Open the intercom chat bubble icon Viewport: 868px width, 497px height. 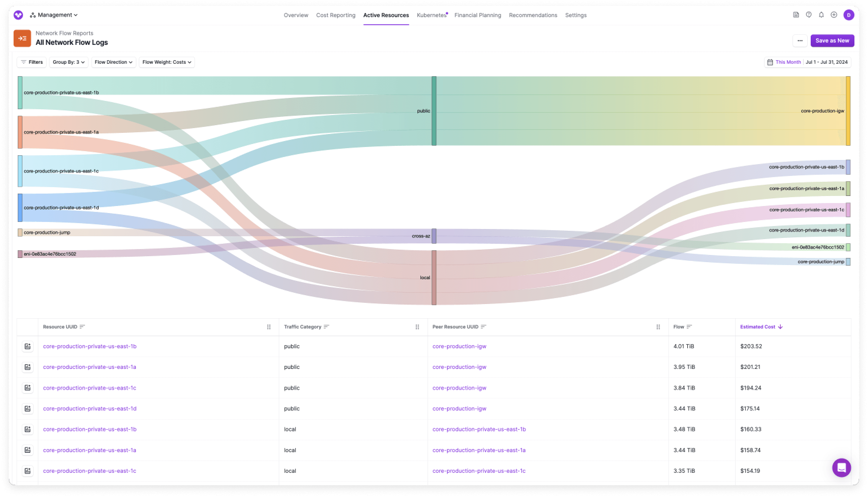pyautogui.click(x=842, y=468)
